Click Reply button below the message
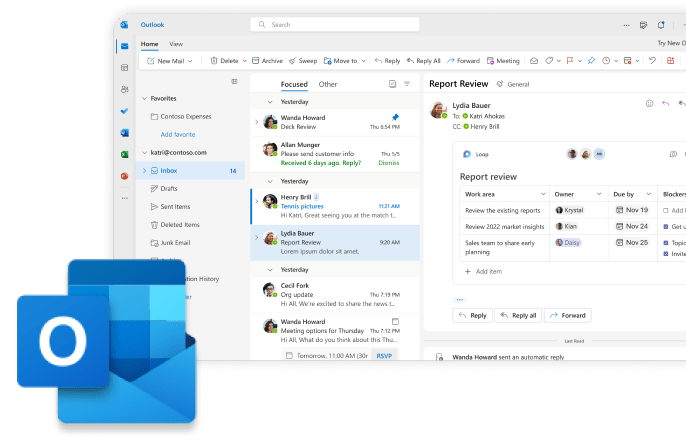Screen dimensions: 686x443 coord(472,315)
